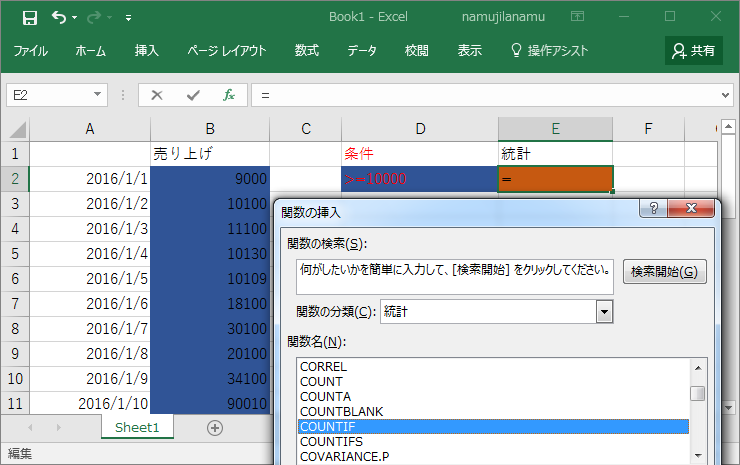Click the Ribbon Display Options icon
The width and height of the screenshot is (740, 465).
tap(578, 17)
